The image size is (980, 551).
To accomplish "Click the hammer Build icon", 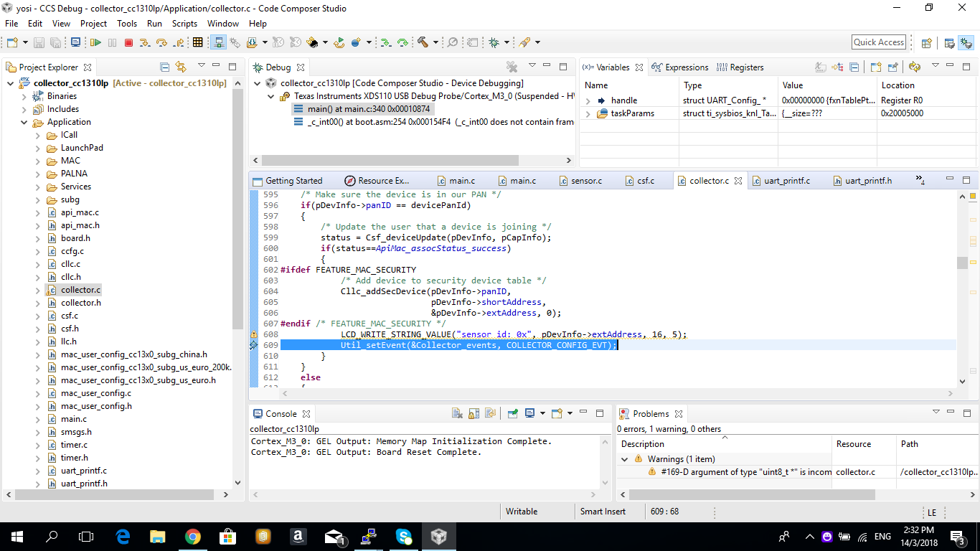I will click(423, 43).
